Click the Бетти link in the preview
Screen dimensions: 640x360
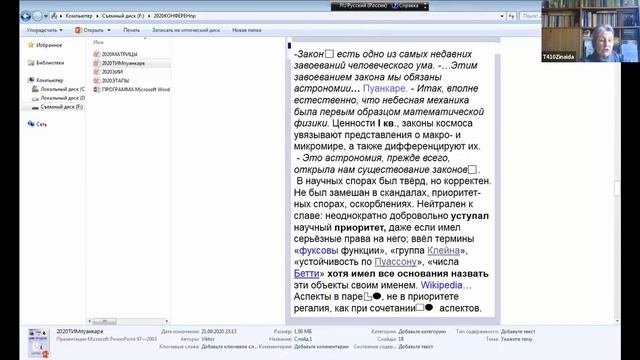coord(306,273)
